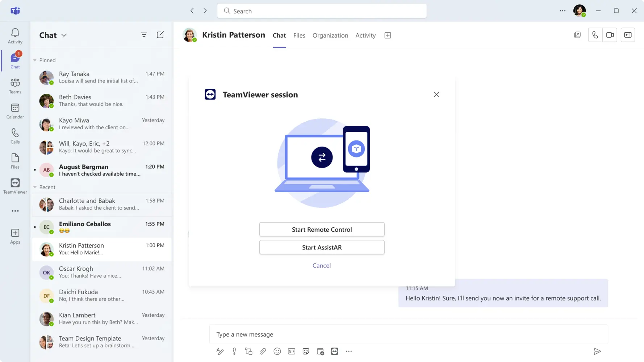This screenshot has height=362, width=644.
Task: Switch to the Files tab
Action: click(x=299, y=35)
